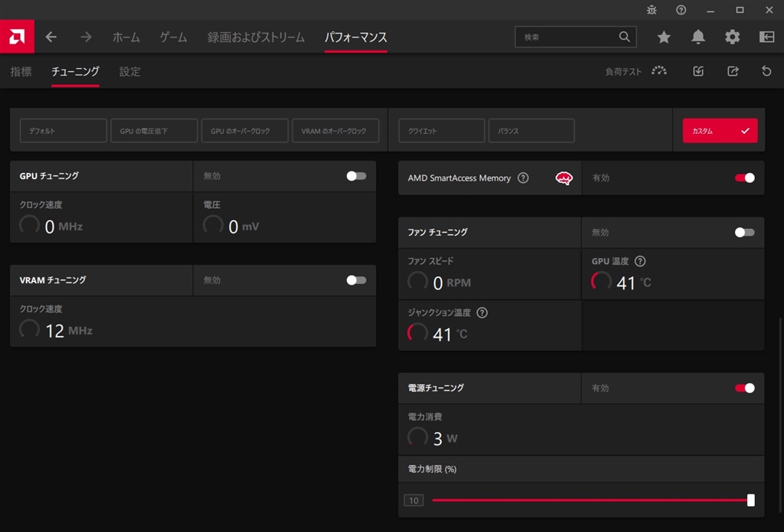The width and height of the screenshot is (784, 532).
Task: Click the GPU clock value 0 MHz
Action: (64, 227)
